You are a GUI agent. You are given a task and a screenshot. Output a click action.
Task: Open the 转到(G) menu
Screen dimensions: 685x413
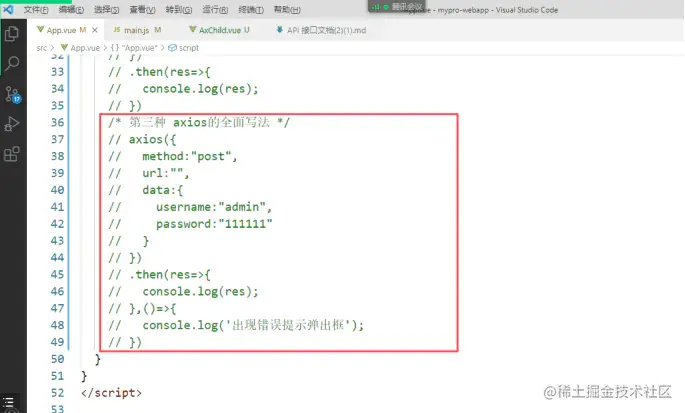click(179, 10)
